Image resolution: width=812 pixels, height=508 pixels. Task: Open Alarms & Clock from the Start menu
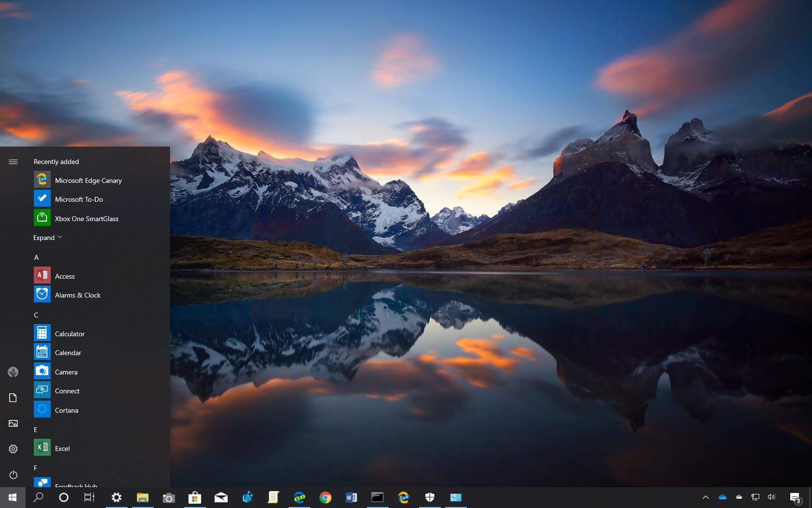click(78, 295)
